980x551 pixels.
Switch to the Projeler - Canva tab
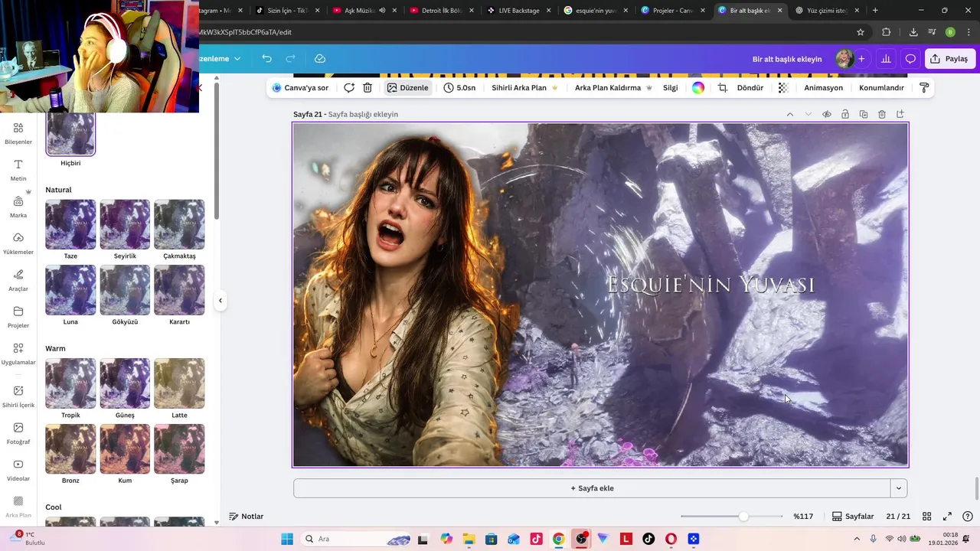(x=674, y=11)
